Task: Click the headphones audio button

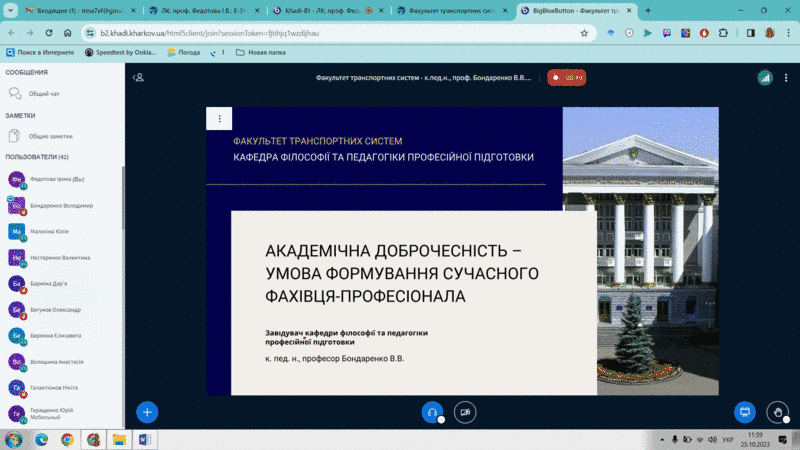Action: coord(432,411)
